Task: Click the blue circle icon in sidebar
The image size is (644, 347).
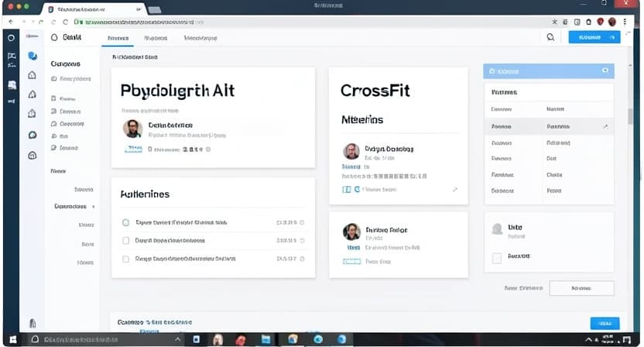Action: tap(33, 56)
